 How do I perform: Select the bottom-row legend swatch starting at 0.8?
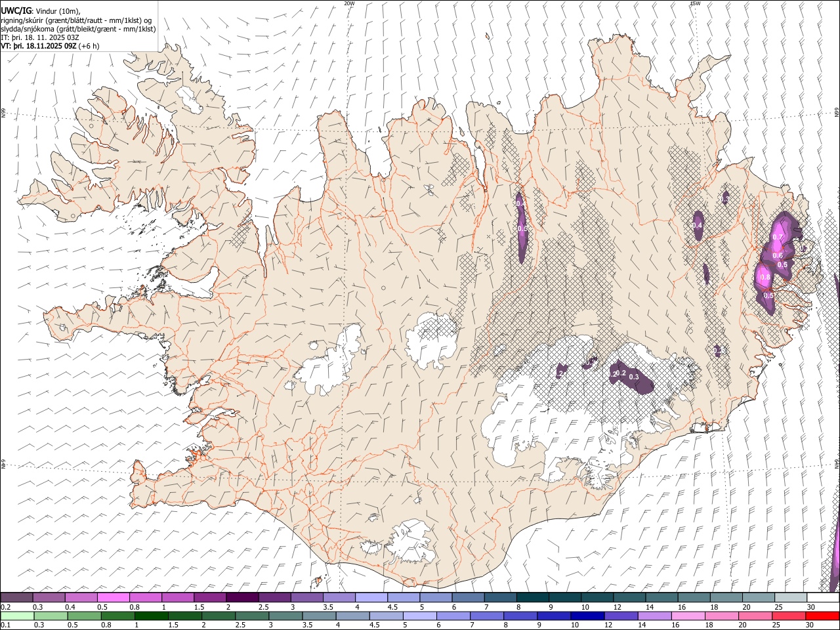[117, 616]
